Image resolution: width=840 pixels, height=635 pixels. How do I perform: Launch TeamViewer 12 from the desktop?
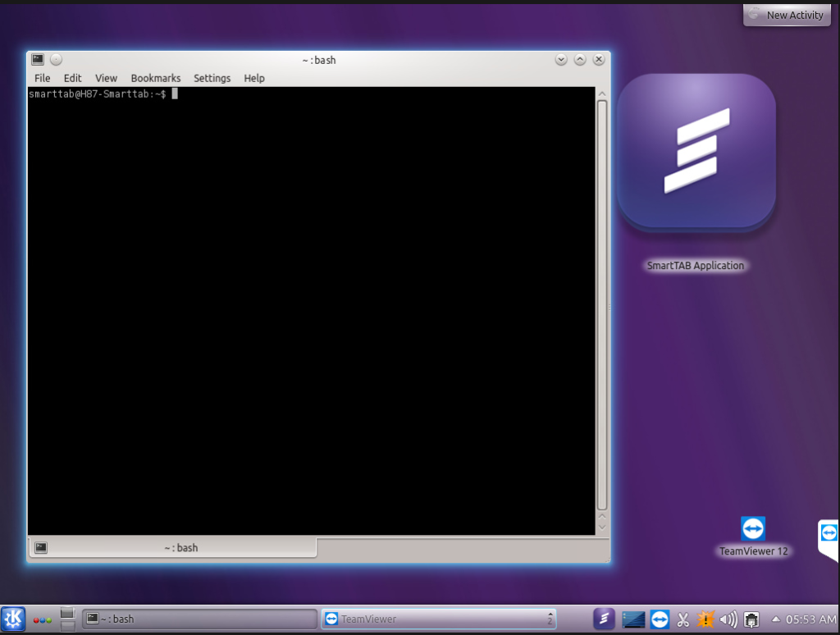point(753,529)
